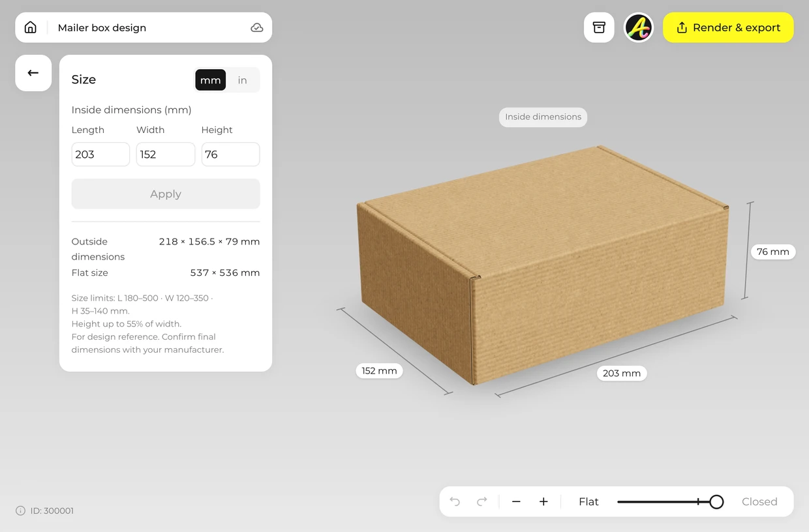Click the Flat label on the slider

pyautogui.click(x=588, y=501)
